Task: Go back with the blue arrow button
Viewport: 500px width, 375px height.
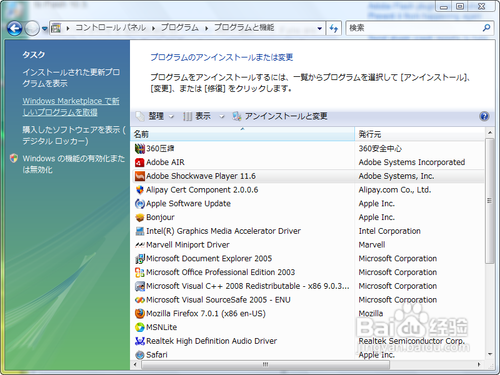Action: click(15, 28)
